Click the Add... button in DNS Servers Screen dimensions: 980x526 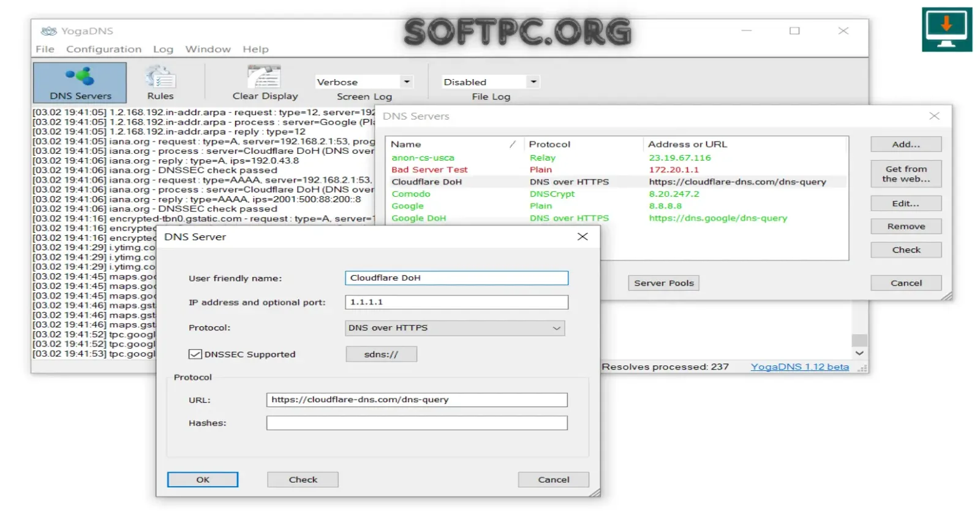[906, 144]
